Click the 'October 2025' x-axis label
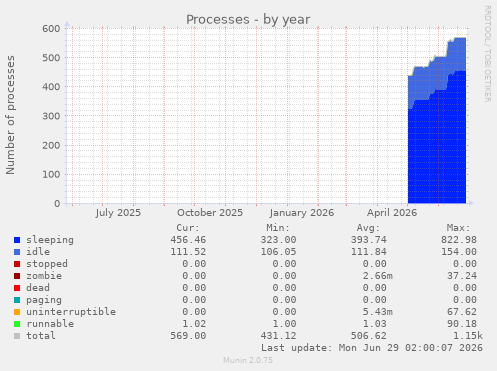The height and width of the screenshot is (371, 497). 210,213
